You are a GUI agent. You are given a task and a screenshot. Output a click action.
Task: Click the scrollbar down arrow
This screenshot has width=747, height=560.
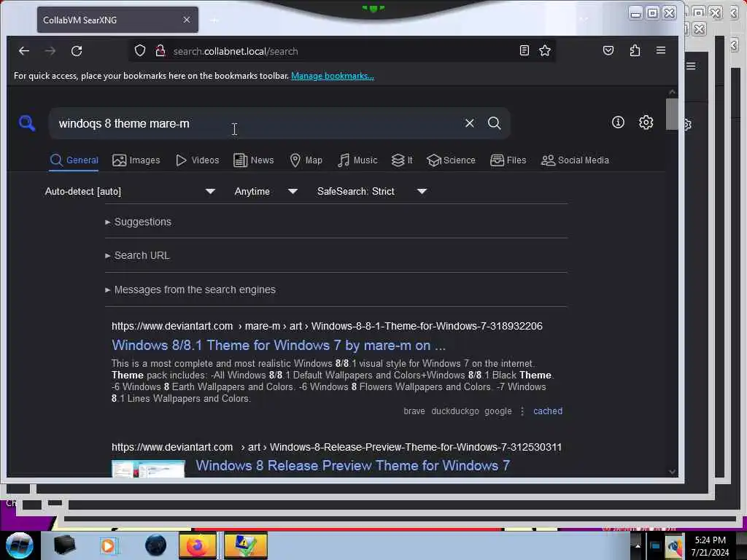pyautogui.click(x=672, y=472)
